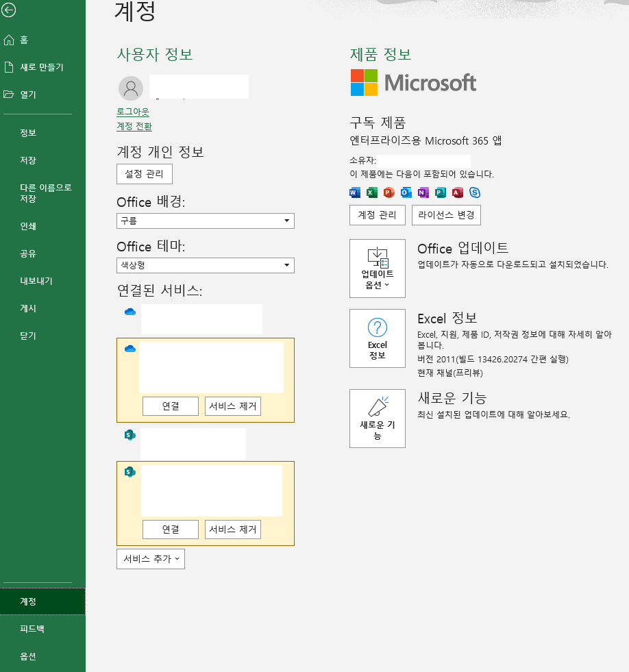
Task: Click the text 엔터프라이즈용 Microsoft 365 앱
Action: tap(425, 140)
